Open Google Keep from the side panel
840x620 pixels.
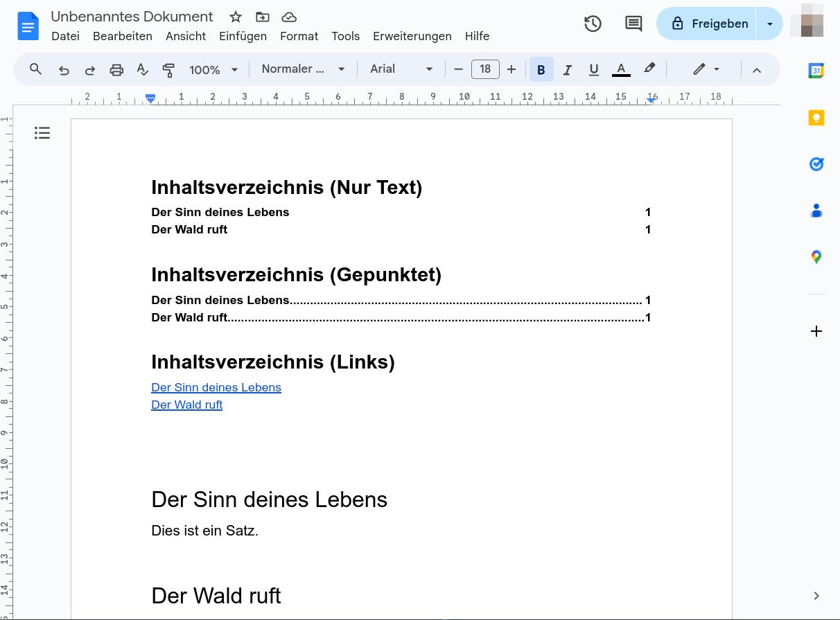point(816,118)
